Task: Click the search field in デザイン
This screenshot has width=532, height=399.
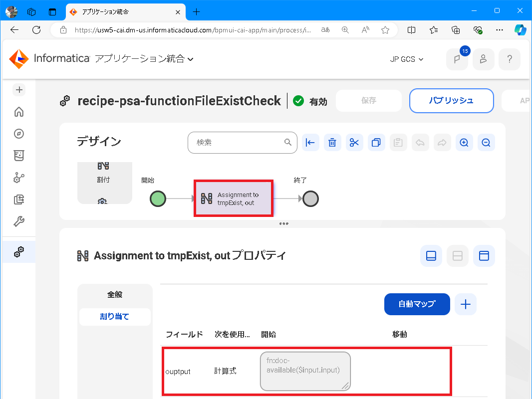Action: tap(242, 142)
